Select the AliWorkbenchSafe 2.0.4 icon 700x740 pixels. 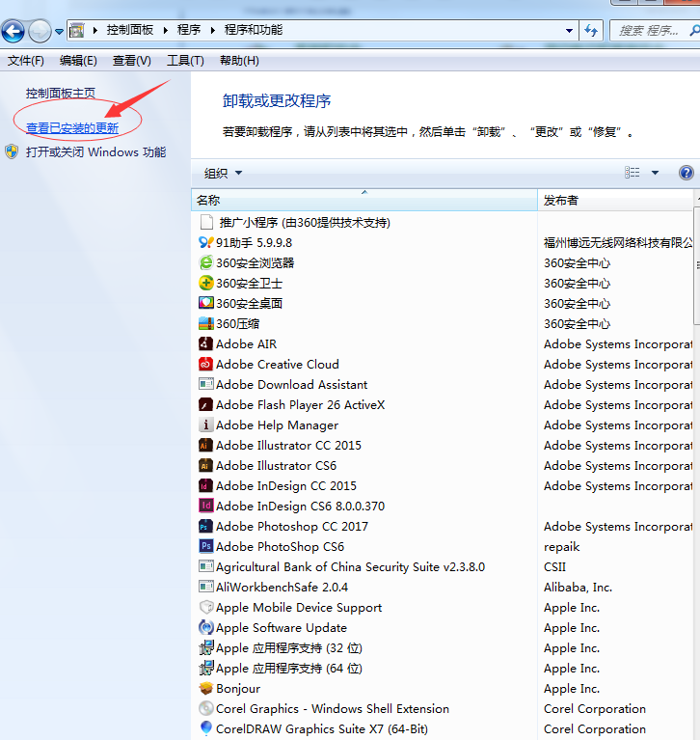[x=206, y=587]
